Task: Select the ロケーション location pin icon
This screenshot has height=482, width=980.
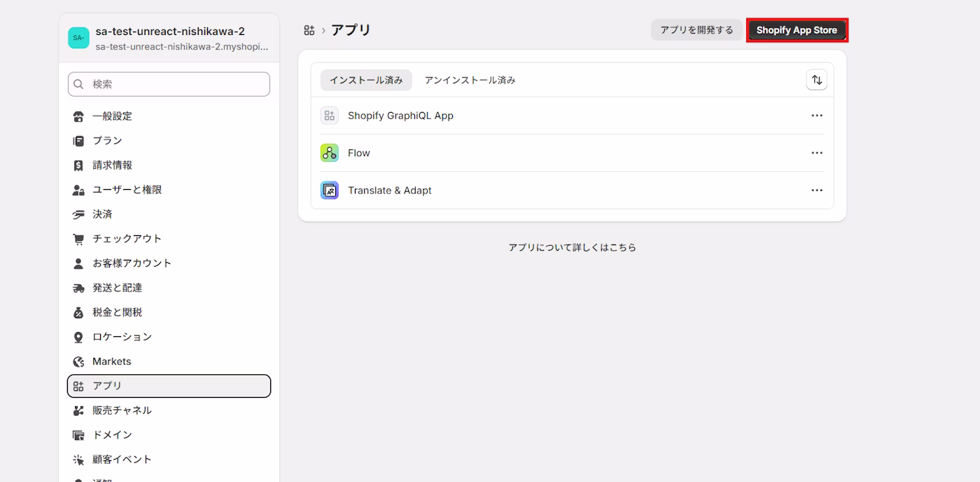Action: [78, 336]
